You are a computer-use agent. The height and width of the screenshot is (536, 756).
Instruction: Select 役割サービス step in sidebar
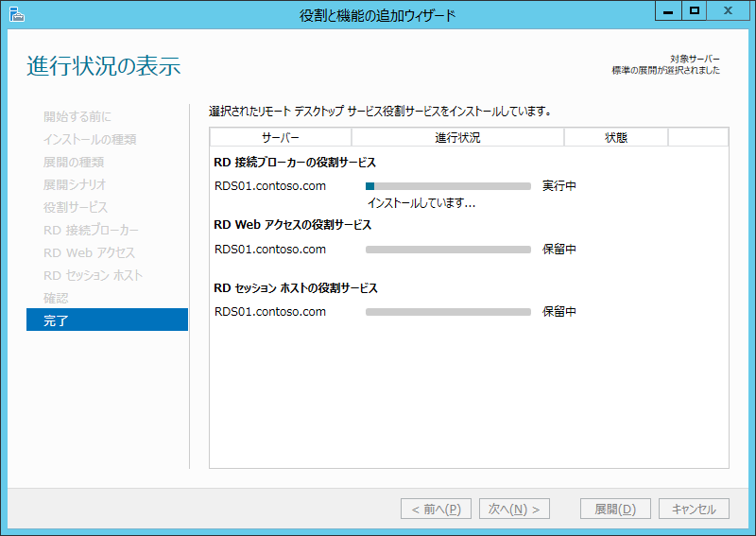pyautogui.click(x=76, y=207)
